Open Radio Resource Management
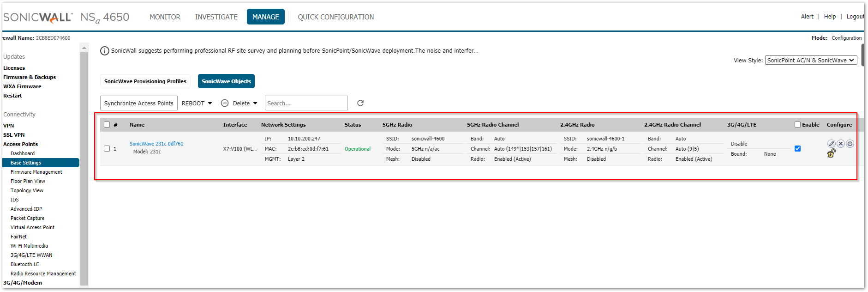 pyautogui.click(x=43, y=274)
